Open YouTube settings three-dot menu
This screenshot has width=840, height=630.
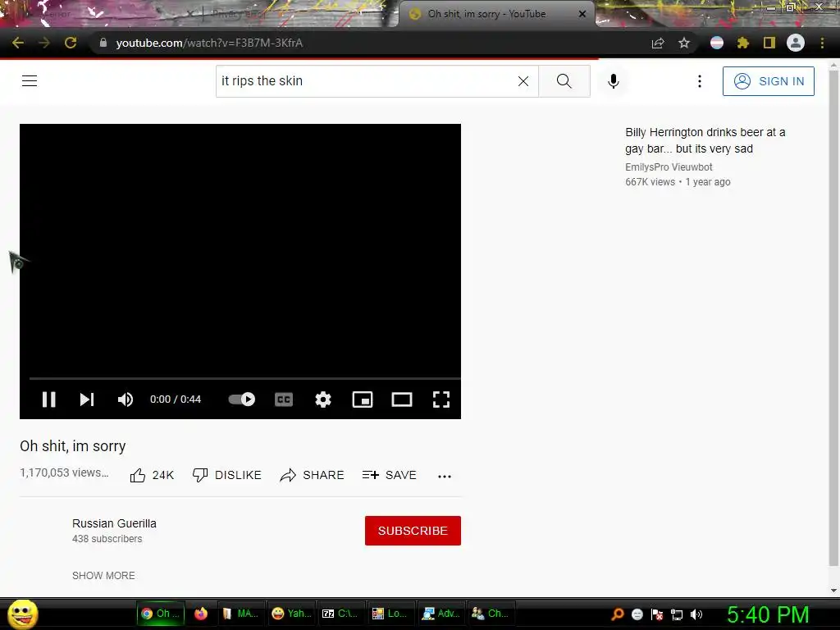click(699, 81)
